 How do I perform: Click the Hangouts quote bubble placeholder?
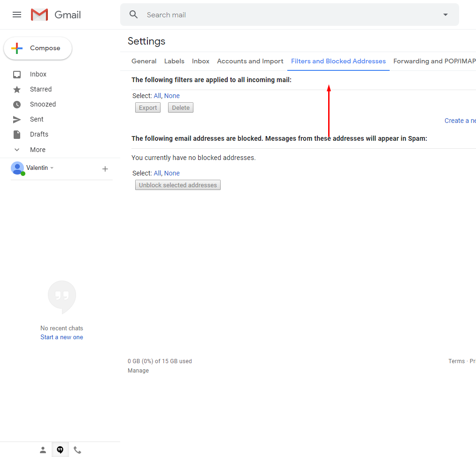tap(62, 297)
